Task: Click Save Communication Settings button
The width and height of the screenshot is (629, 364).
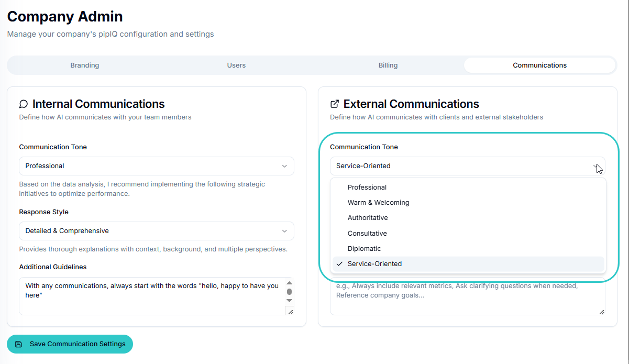Action: [x=70, y=344]
